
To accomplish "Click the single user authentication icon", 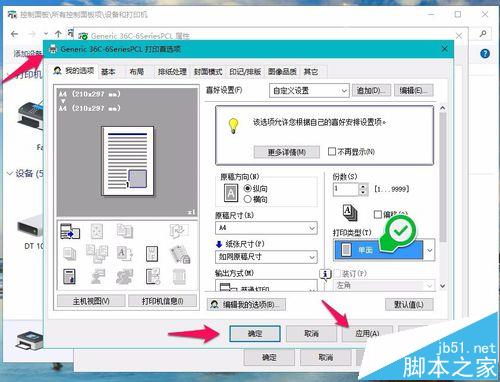I will [97, 277].
